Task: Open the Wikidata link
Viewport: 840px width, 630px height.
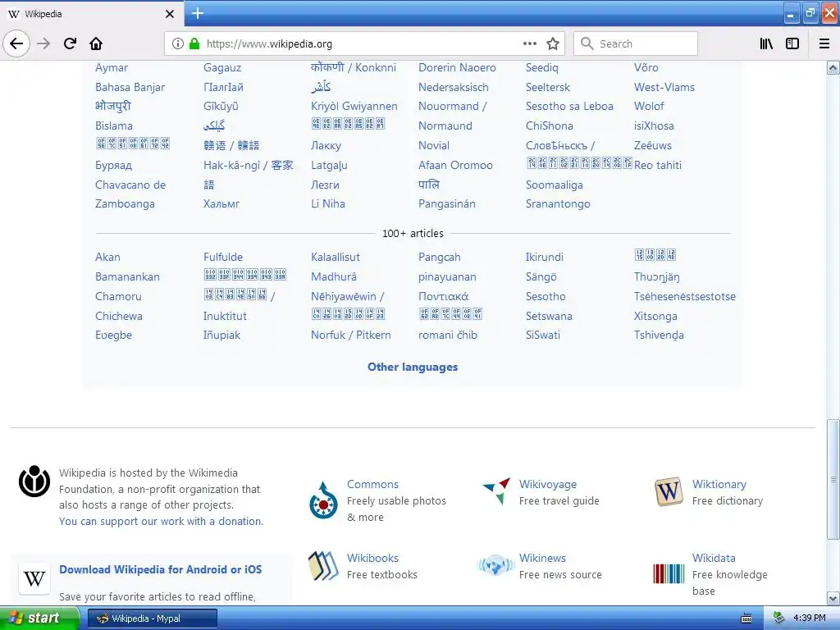Action: 714,558
